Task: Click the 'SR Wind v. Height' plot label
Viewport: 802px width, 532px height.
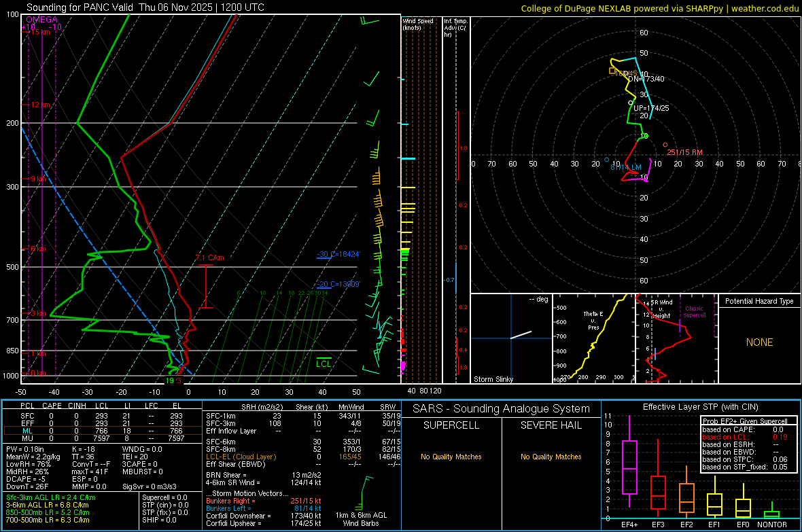Action: coord(662,309)
